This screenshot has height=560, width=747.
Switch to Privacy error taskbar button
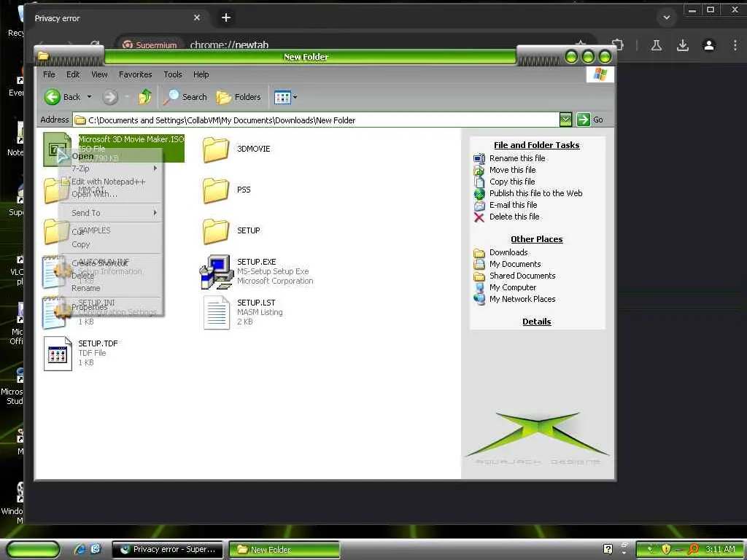[167, 550]
